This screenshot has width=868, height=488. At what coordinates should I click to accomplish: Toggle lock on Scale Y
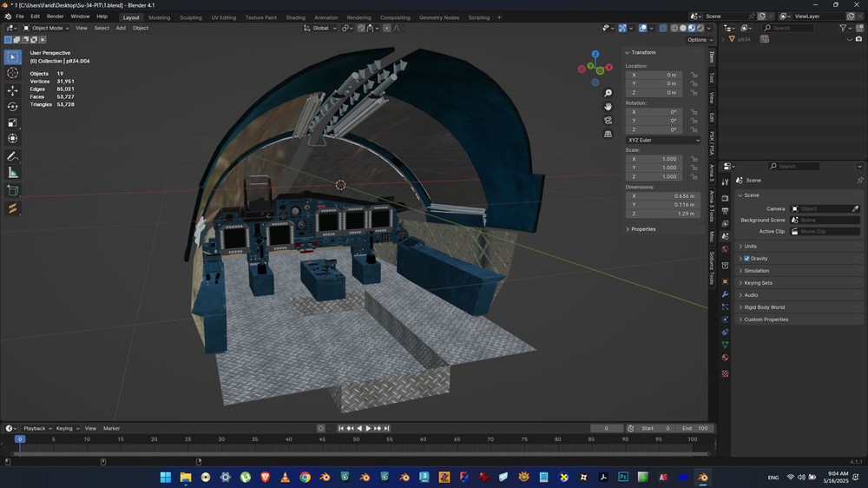pos(694,168)
